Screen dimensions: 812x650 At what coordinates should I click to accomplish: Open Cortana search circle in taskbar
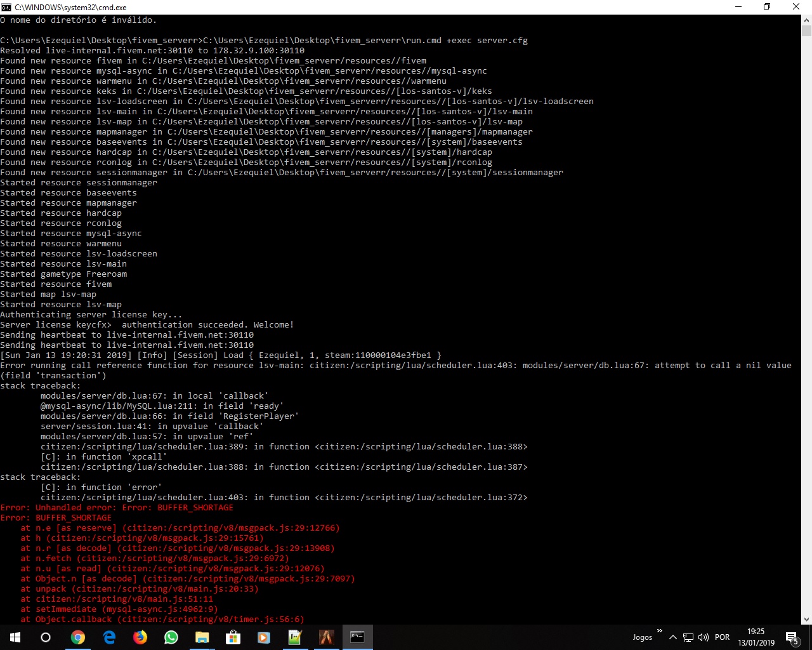(46, 637)
